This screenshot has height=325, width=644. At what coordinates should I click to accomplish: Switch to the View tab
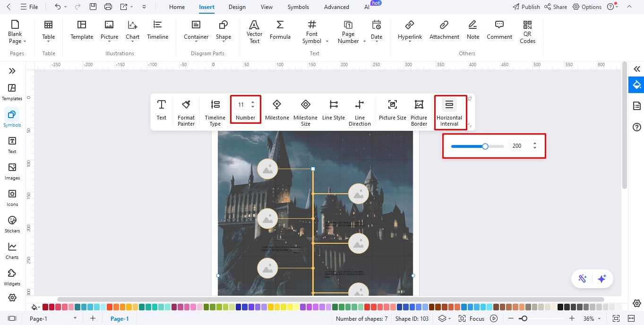(x=266, y=7)
